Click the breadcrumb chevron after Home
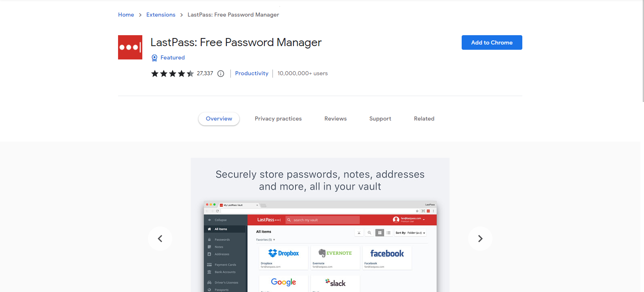 click(x=140, y=15)
